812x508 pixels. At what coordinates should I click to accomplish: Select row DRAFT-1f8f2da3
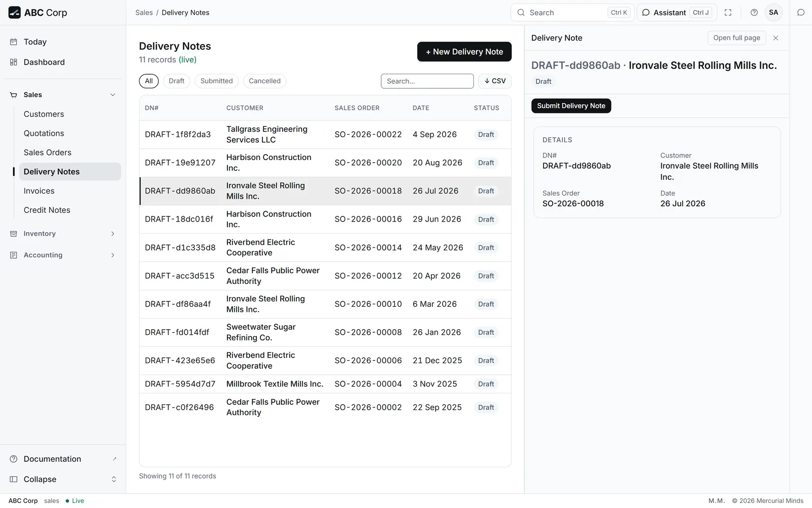[325, 135]
